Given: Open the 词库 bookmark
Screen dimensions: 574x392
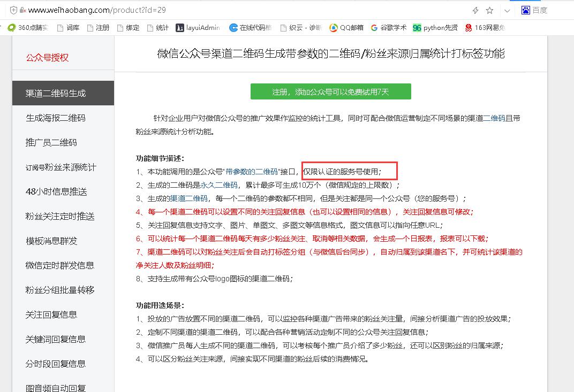Looking at the screenshot, I should click(x=69, y=28).
